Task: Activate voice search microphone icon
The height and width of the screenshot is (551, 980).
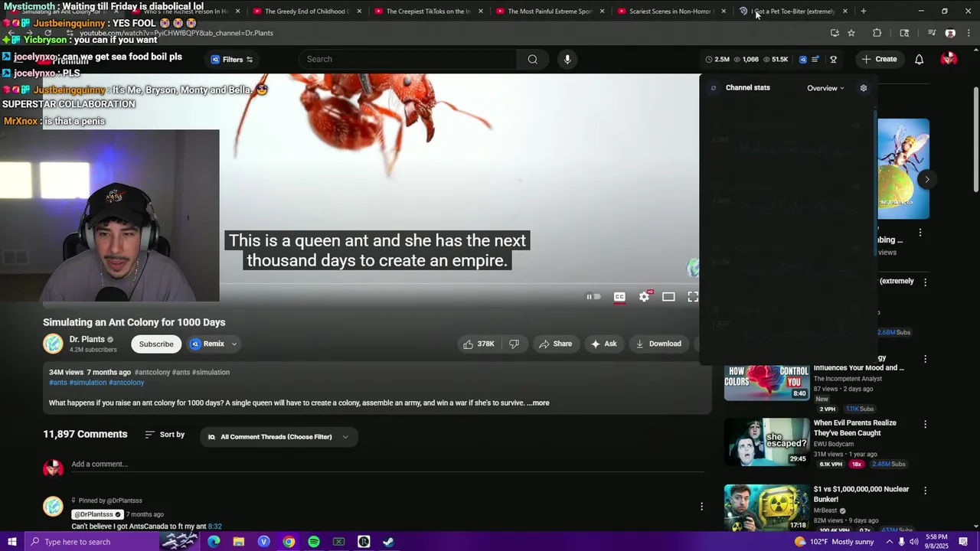Action: pos(567,59)
